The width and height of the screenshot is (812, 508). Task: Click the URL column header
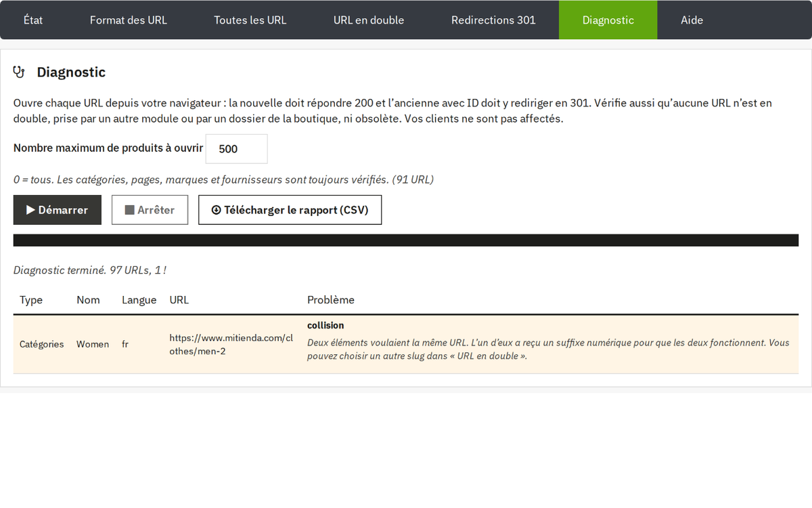179,300
